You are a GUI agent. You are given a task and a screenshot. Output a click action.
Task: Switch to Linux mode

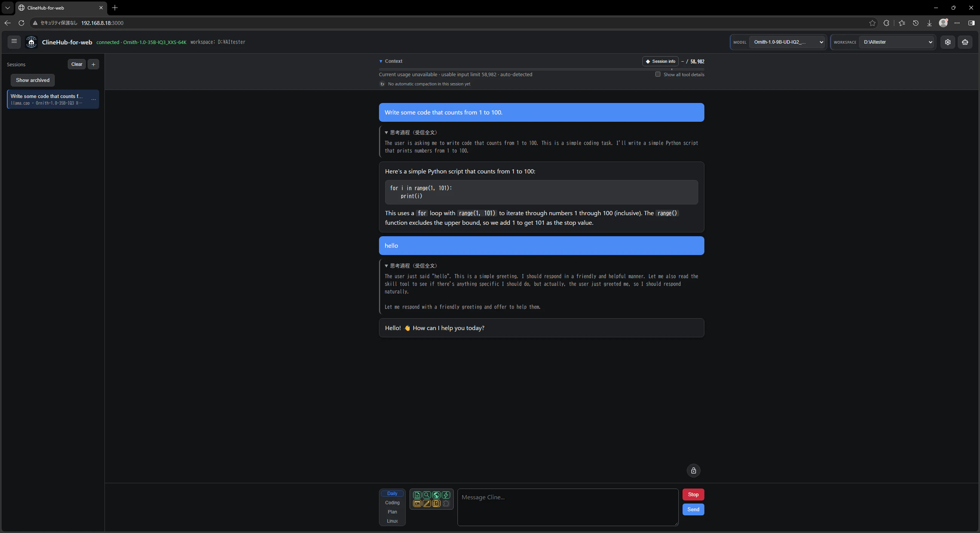392,521
